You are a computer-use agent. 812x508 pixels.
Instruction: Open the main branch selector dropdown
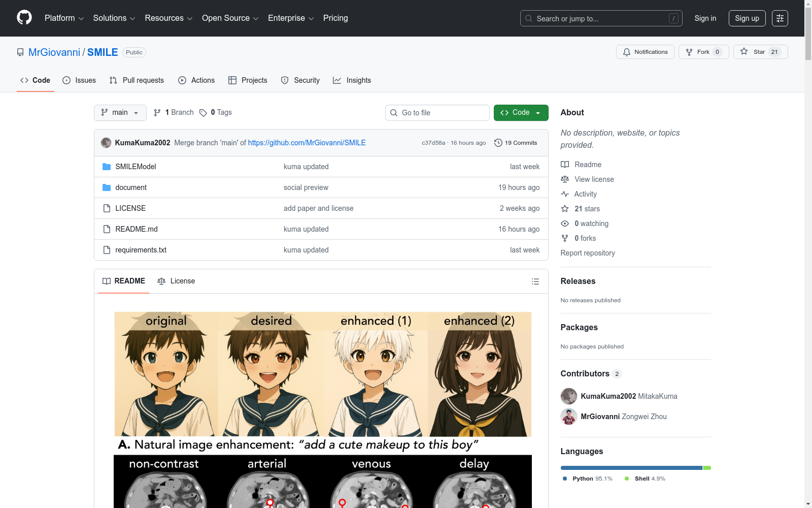click(x=120, y=113)
